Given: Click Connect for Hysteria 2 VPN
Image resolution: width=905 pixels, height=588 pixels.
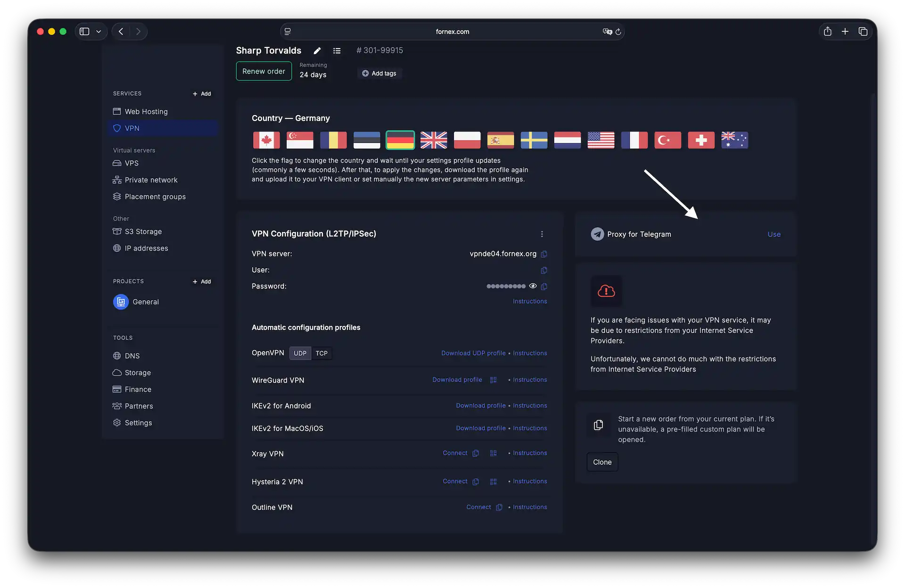Looking at the screenshot, I should pyautogui.click(x=455, y=482).
